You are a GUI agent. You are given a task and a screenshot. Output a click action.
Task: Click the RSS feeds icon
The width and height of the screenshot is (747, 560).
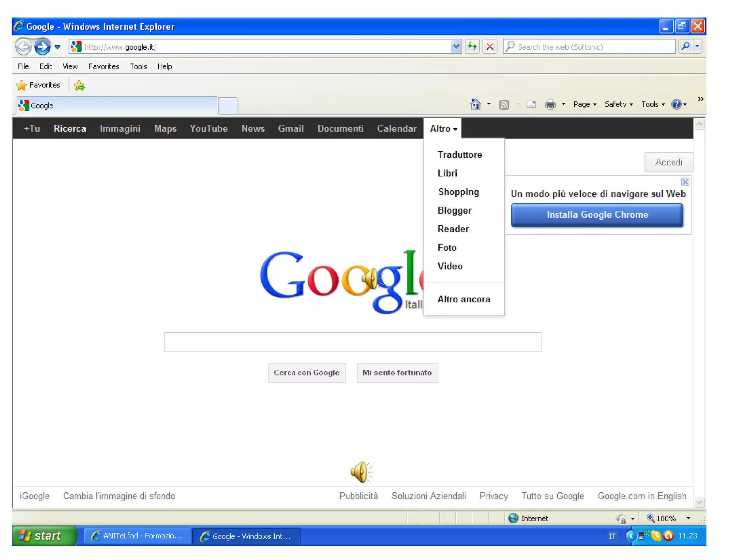tap(504, 105)
